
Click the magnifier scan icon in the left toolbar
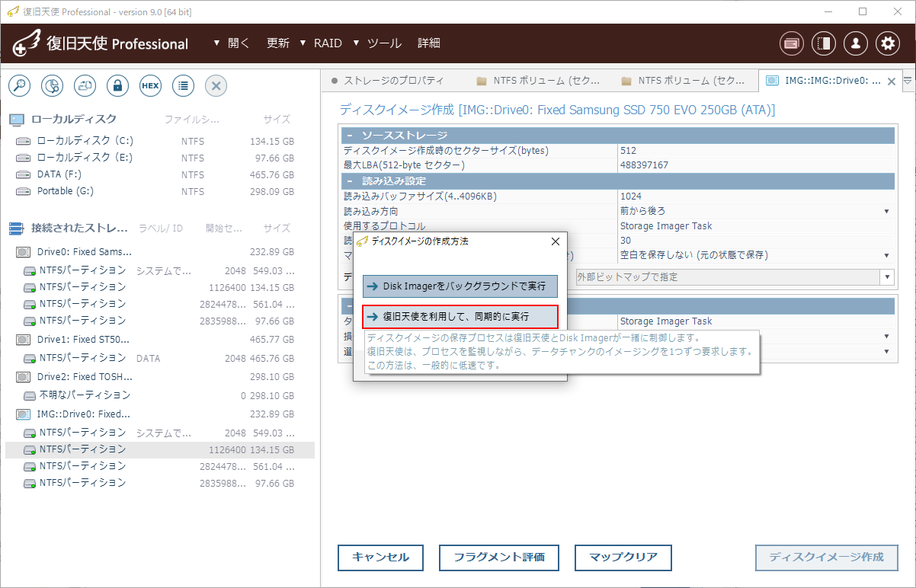coord(19,86)
